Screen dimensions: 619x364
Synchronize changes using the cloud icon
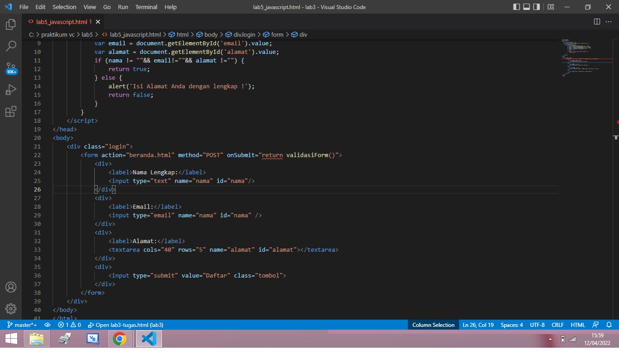pyautogui.click(x=47, y=325)
